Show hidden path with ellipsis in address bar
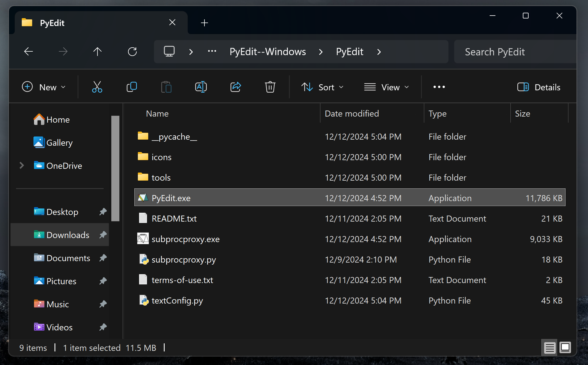This screenshot has width=588, height=365. tap(212, 51)
